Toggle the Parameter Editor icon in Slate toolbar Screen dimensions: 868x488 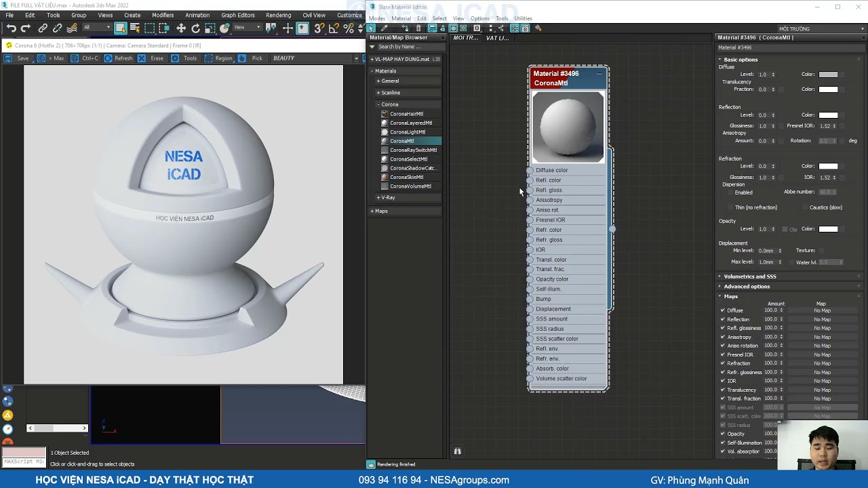click(x=525, y=28)
